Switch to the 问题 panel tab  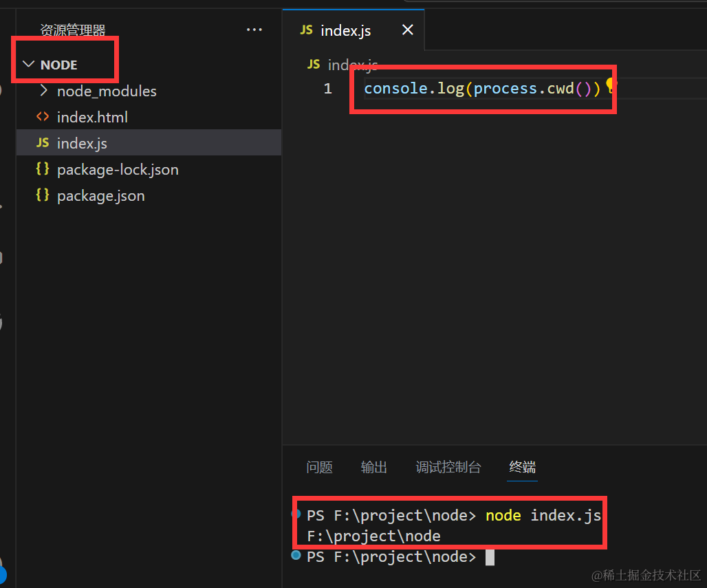[319, 467]
